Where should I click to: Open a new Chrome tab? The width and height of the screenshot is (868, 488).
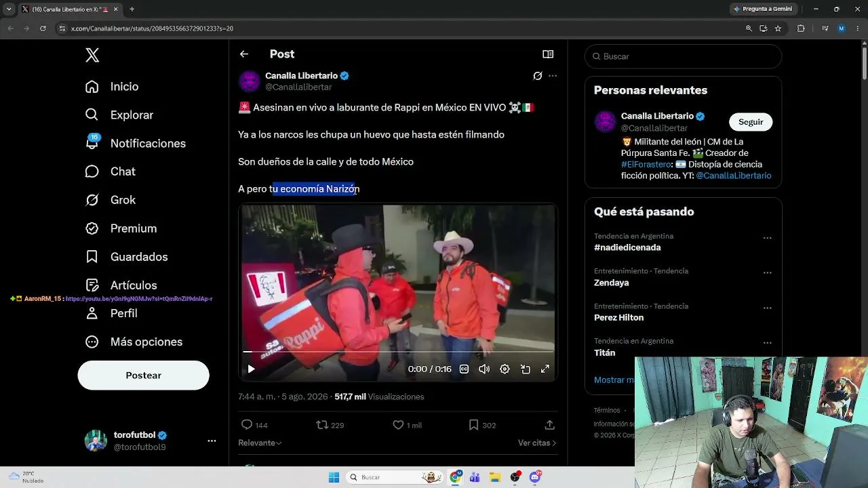132,9
